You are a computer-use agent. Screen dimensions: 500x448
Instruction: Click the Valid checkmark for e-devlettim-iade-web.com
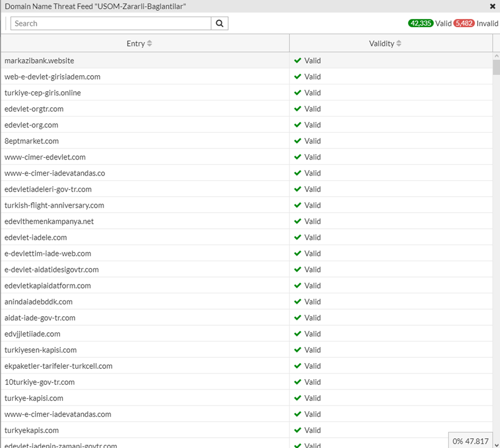click(x=298, y=254)
